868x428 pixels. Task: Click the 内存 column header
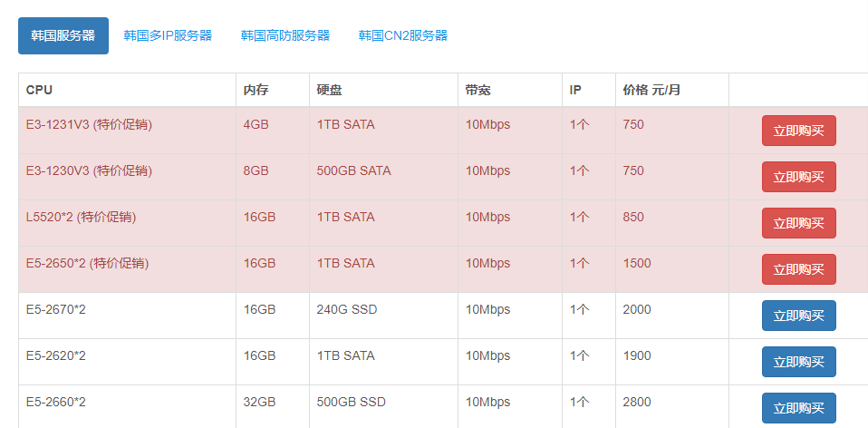point(256,90)
